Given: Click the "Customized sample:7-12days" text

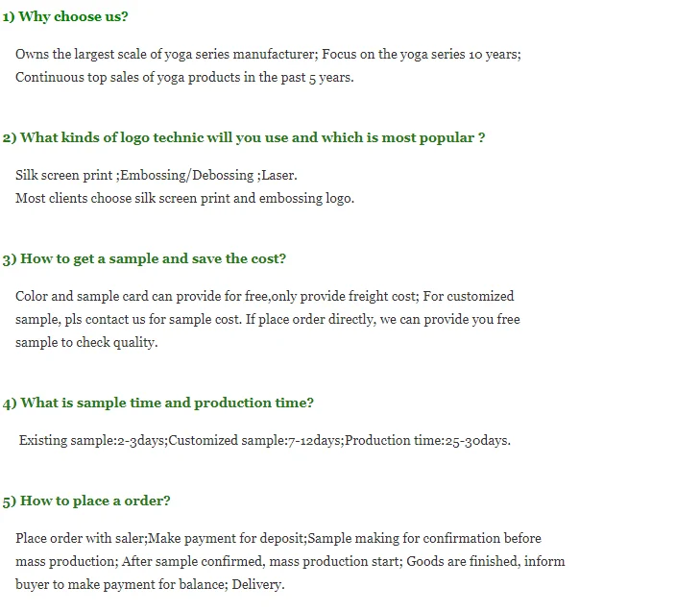Looking at the screenshot, I should [255, 440].
